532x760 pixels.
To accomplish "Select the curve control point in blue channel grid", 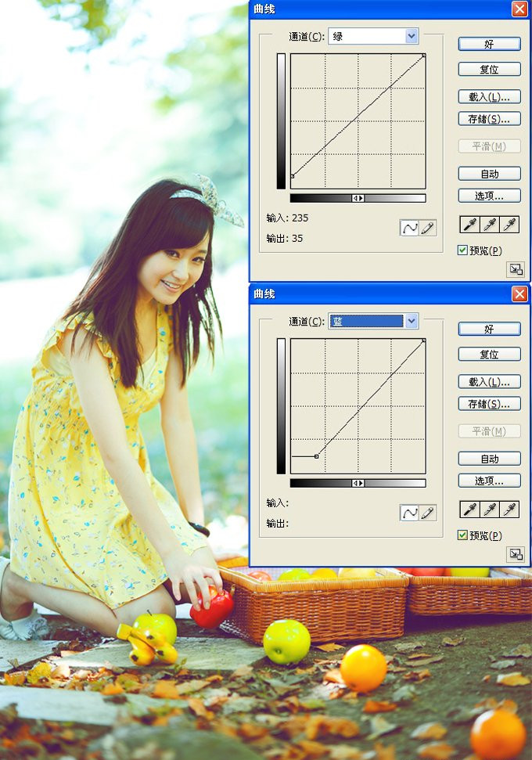I will click(316, 456).
